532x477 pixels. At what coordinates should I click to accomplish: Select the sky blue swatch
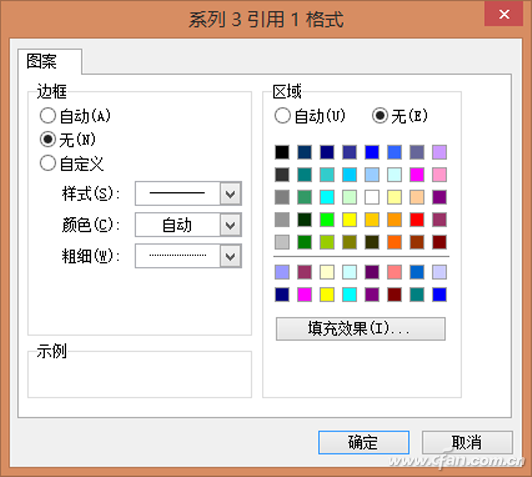pos(349,175)
